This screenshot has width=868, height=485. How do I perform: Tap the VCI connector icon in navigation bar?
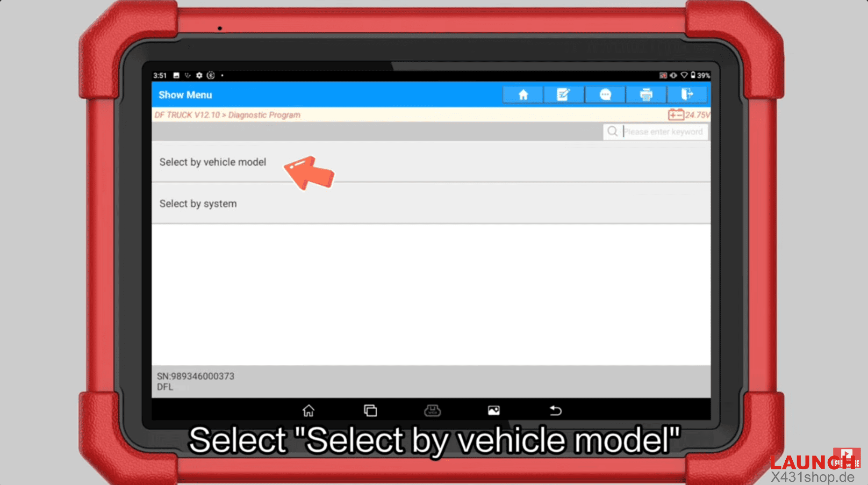pyautogui.click(x=432, y=411)
